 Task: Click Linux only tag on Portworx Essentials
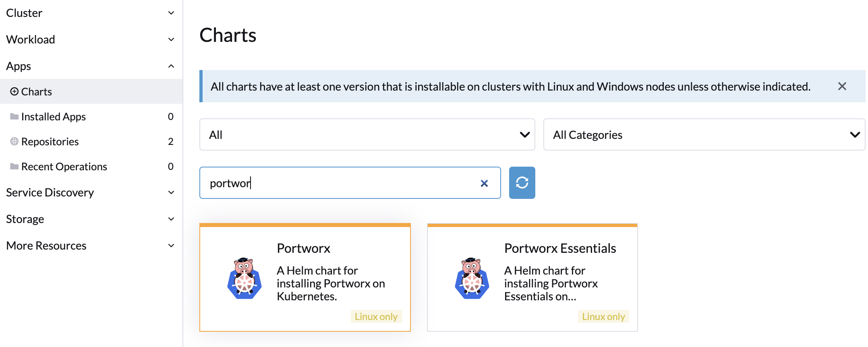tap(603, 316)
